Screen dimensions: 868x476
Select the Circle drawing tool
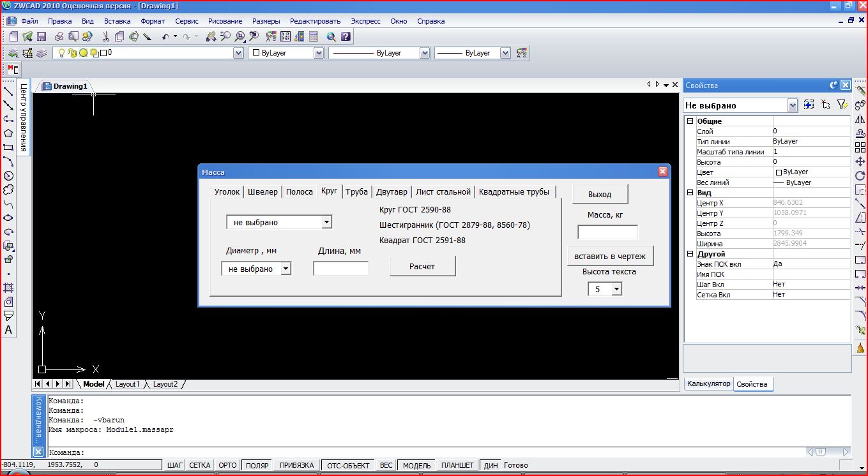click(8, 175)
